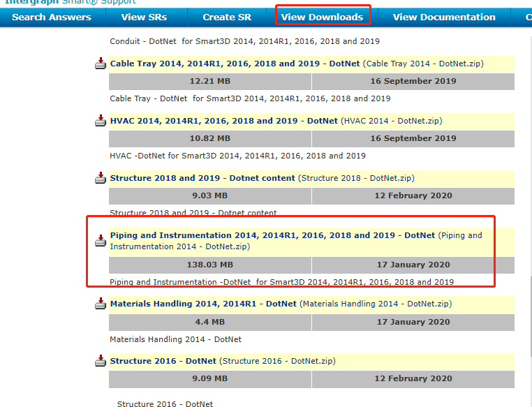Click download icon for Structure 2016 DotNet
This screenshot has height=407, width=532.
click(101, 361)
